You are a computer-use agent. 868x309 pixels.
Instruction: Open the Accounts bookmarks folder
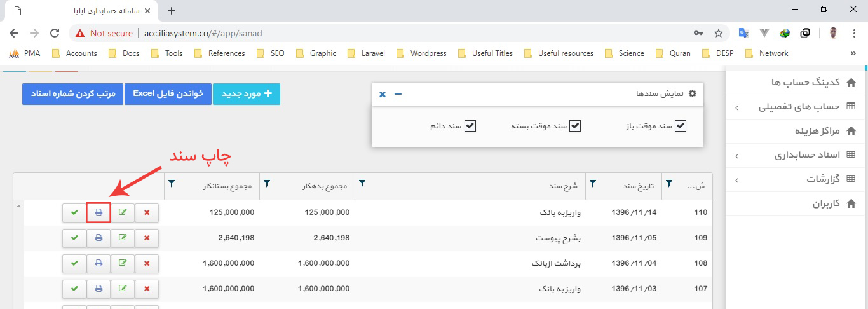click(75, 53)
